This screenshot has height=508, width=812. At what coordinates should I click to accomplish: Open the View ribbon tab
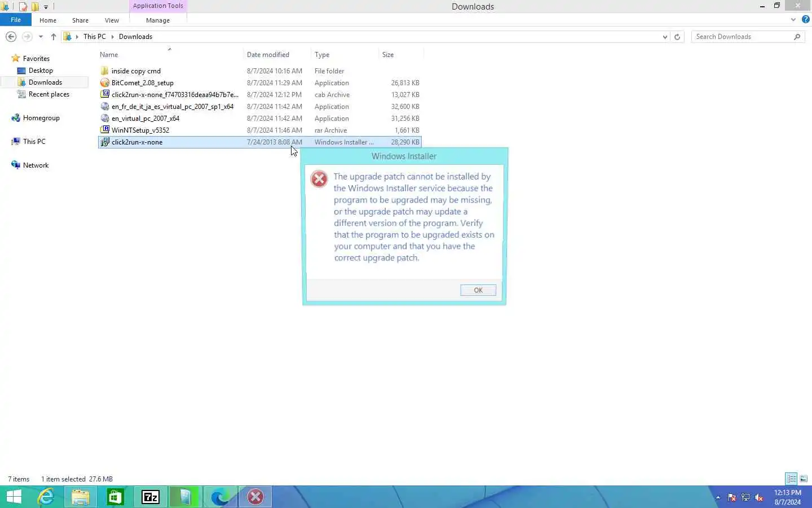(x=112, y=20)
